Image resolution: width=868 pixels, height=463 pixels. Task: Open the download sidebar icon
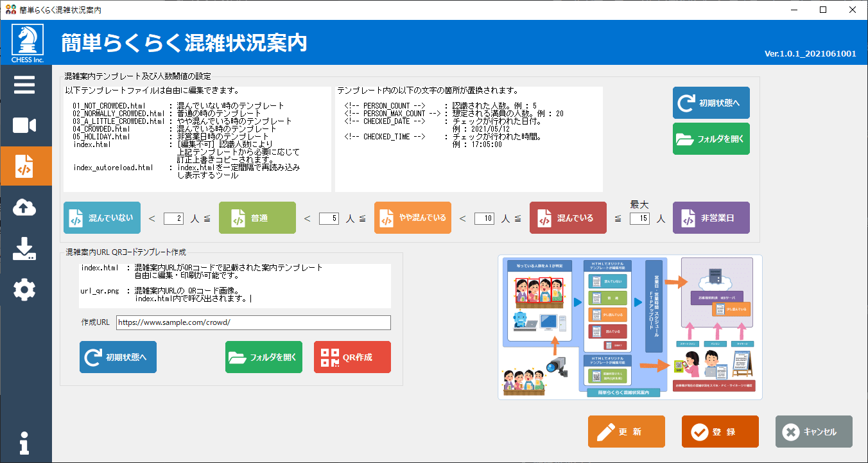coord(24,248)
